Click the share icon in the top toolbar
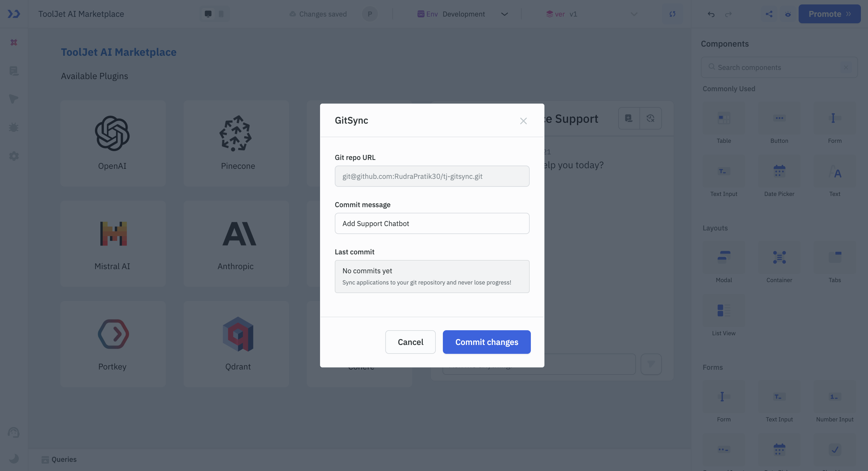The height and width of the screenshot is (471, 868). pyautogui.click(x=769, y=14)
